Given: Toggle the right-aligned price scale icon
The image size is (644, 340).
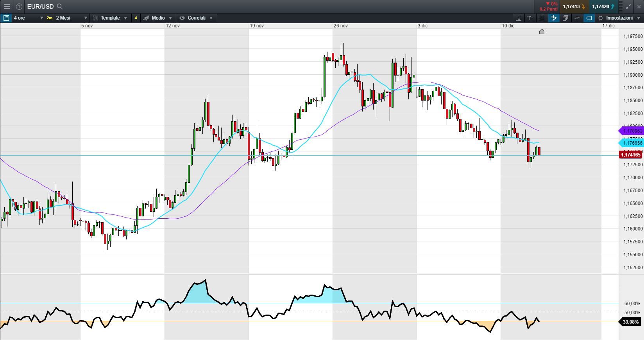Looking at the screenshot, I should [x=519, y=18].
